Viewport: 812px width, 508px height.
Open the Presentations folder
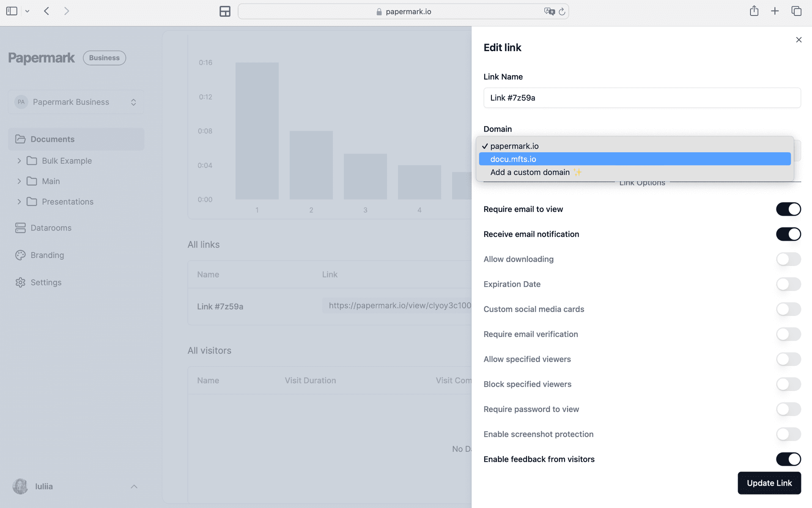click(x=67, y=202)
